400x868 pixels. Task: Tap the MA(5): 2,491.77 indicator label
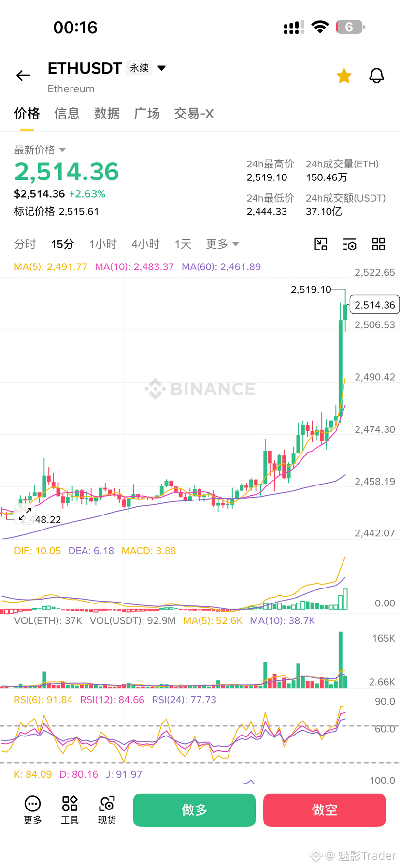51,267
